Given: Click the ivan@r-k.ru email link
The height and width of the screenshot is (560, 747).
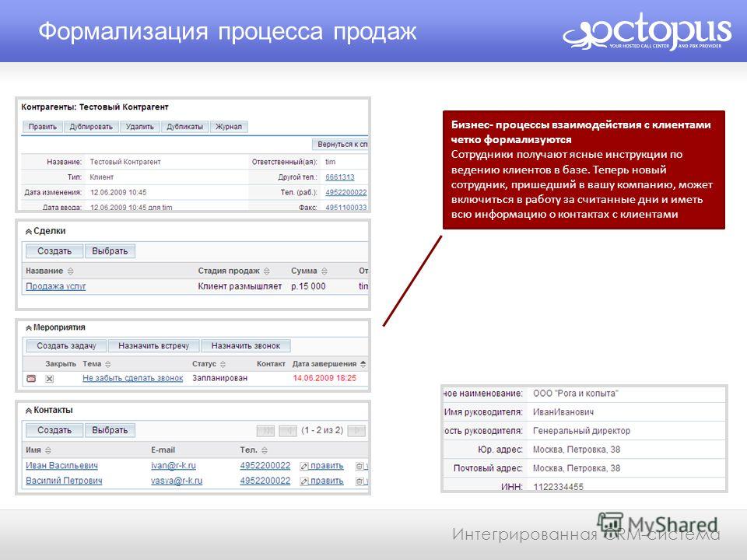Looking at the screenshot, I should pyautogui.click(x=174, y=466).
